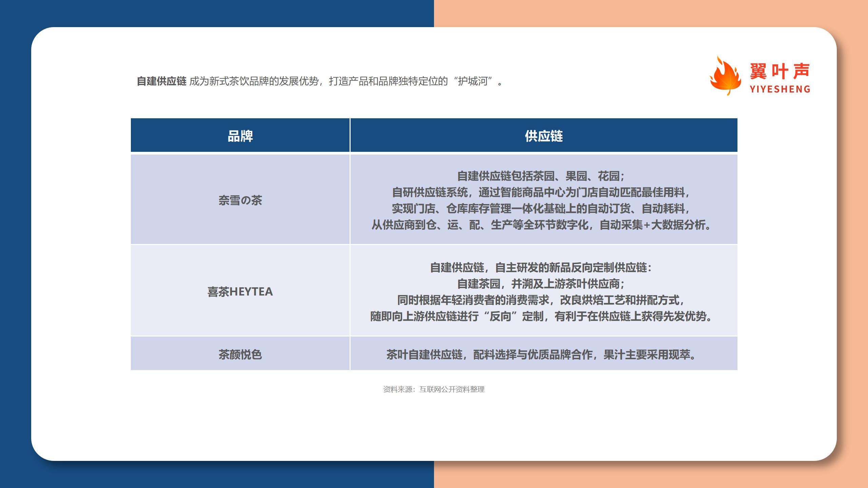
Task: Click the YIYESHENG logo lettering
Action: pos(780,89)
